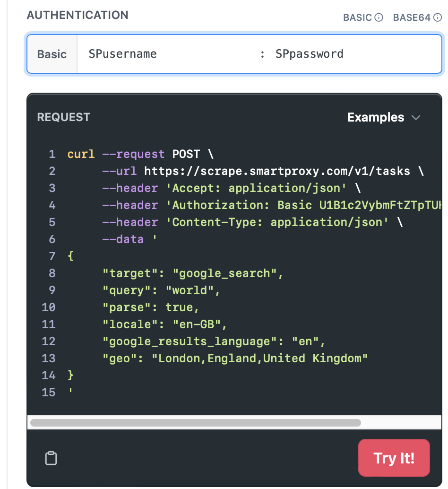Click the --data line
The image size is (448, 489).
pos(129,239)
